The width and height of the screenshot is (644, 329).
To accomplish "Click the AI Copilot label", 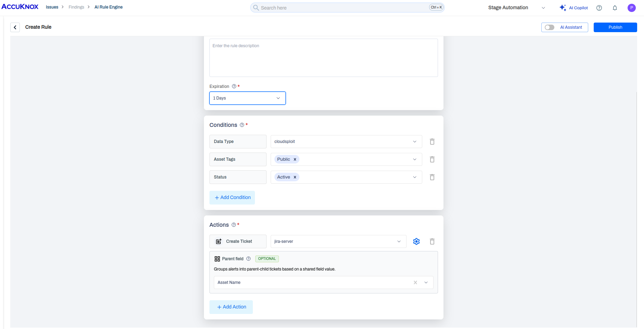I will (x=578, y=8).
